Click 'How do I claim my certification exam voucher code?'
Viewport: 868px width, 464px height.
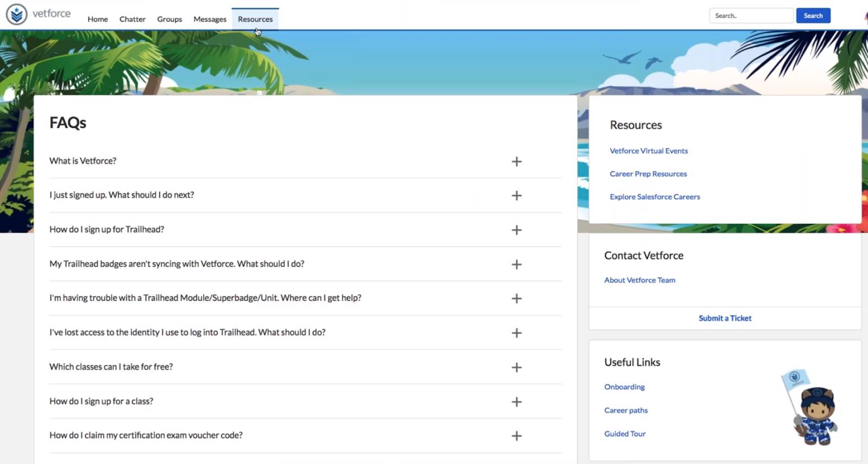146,435
